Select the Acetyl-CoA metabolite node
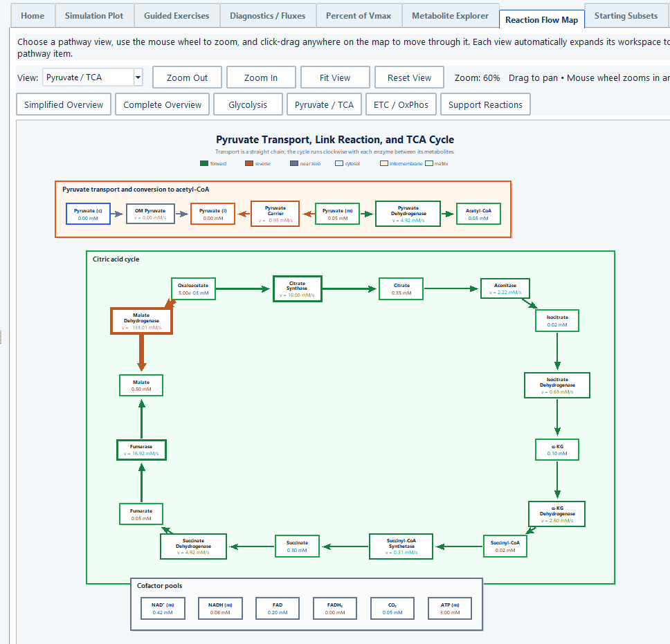 coord(478,214)
